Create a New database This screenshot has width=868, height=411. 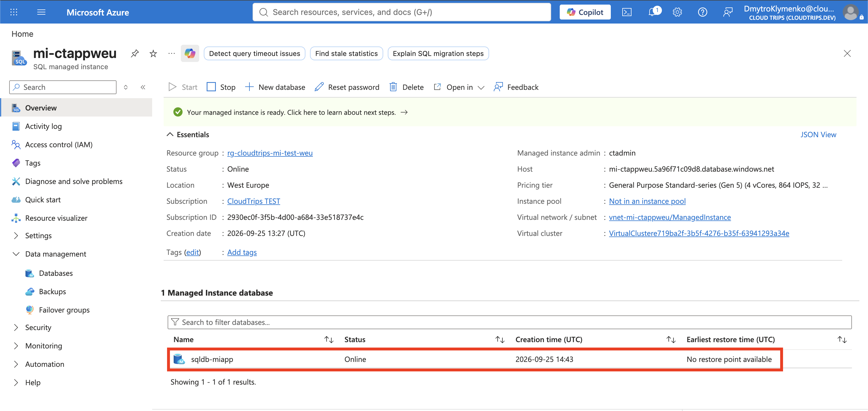(x=275, y=87)
